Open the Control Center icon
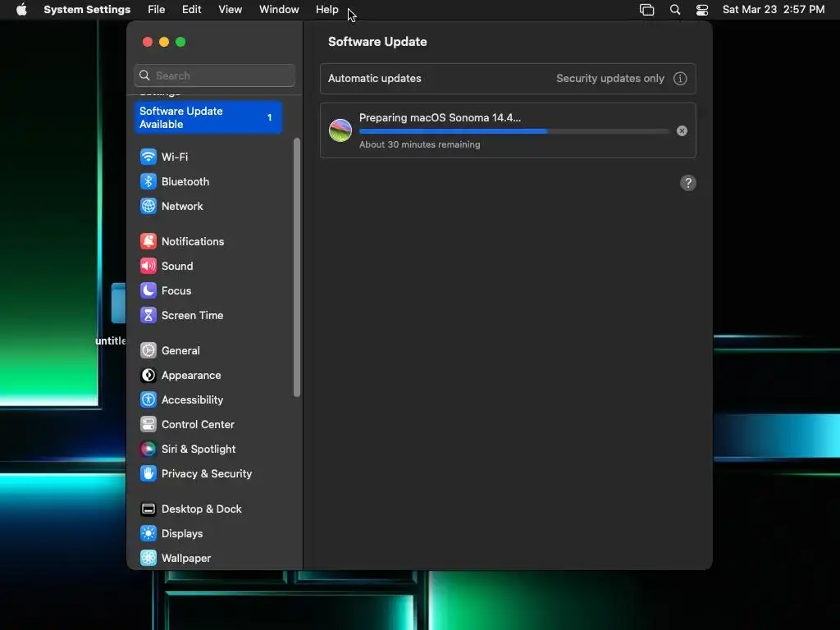Viewport: 840px width, 630px height. coord(148,425)
